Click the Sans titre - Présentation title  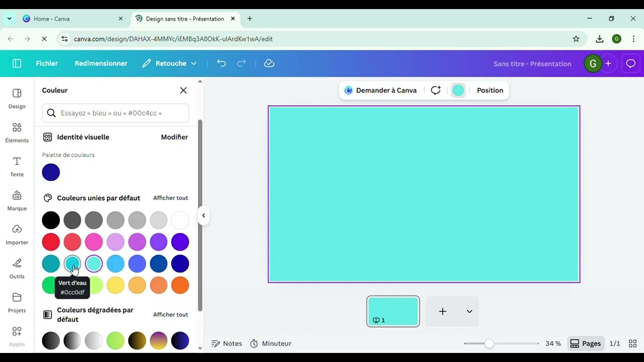pyautogui.click(x=532, y=64)
